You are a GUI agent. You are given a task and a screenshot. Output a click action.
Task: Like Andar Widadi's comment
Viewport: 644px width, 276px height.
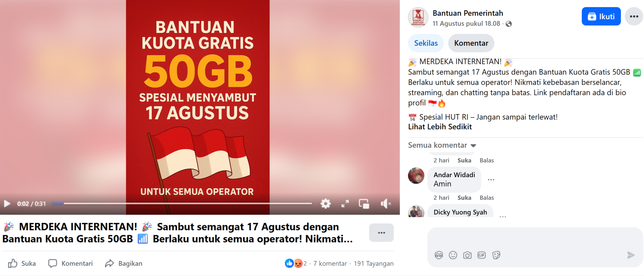click(x=464, y=198)
